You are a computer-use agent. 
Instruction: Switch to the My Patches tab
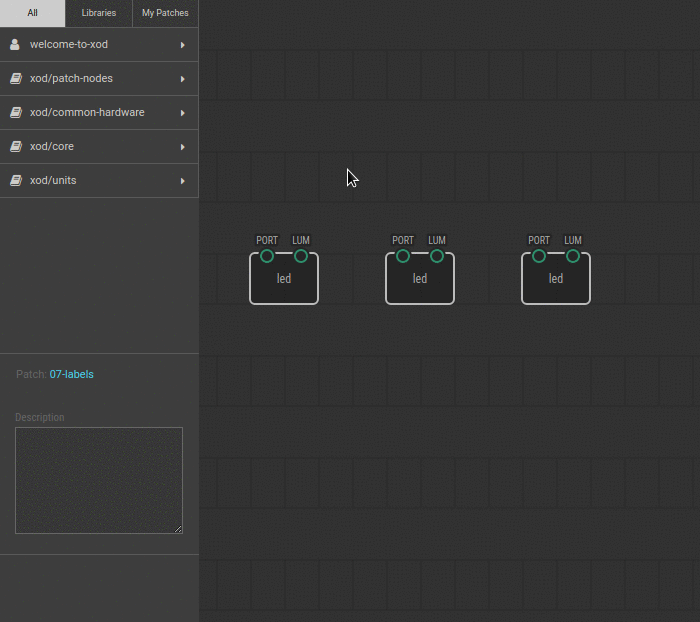click(x=165, y=13)
